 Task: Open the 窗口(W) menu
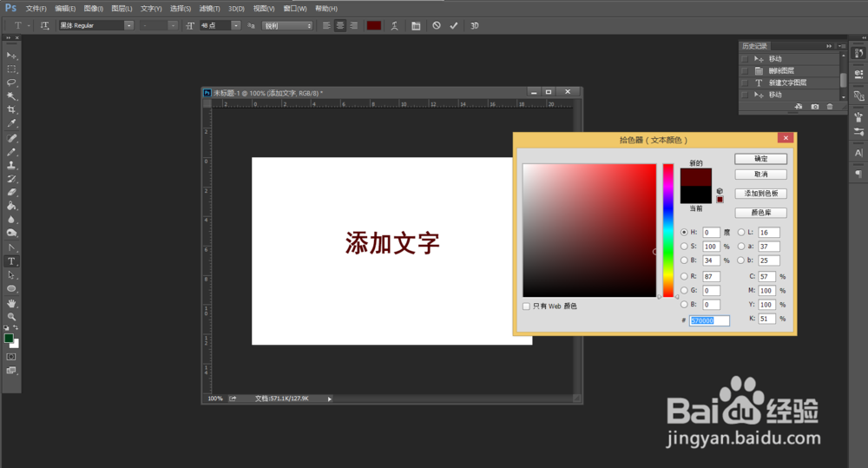point(295,9)
